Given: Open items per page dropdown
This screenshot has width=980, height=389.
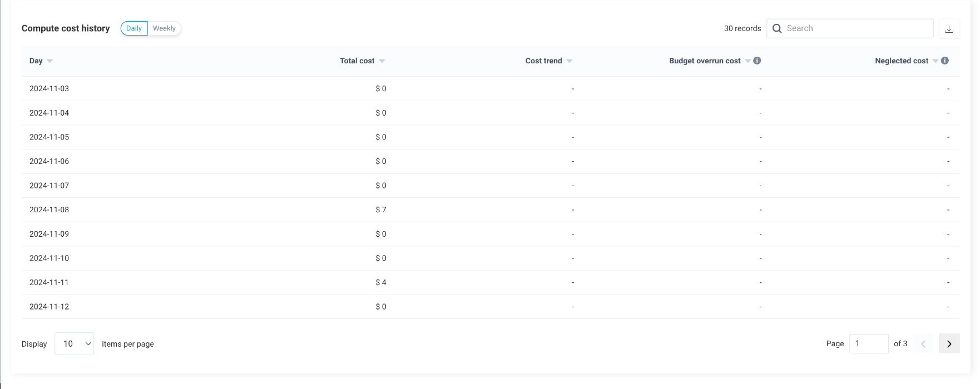Looking at the screenshot, I should [75, 344].
